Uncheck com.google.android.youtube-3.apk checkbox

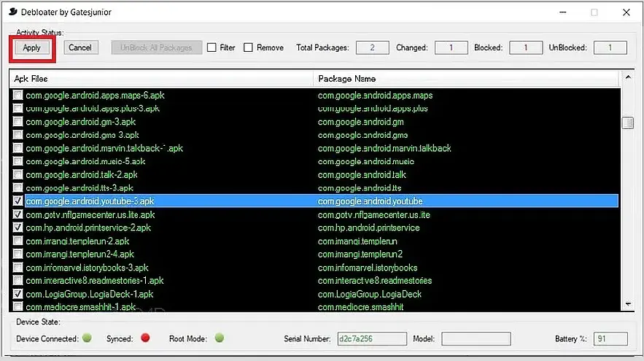coord(18,201)
